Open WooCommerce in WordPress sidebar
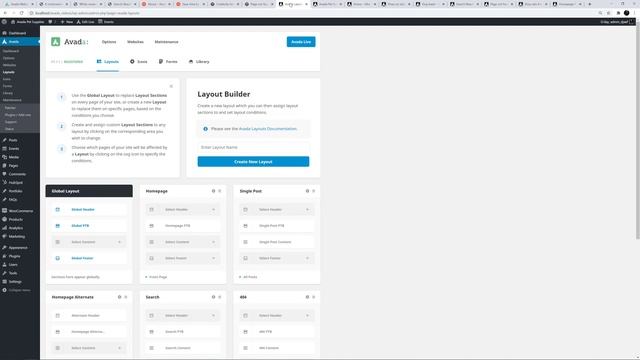 pyautogui.click(x=20, y=211)
